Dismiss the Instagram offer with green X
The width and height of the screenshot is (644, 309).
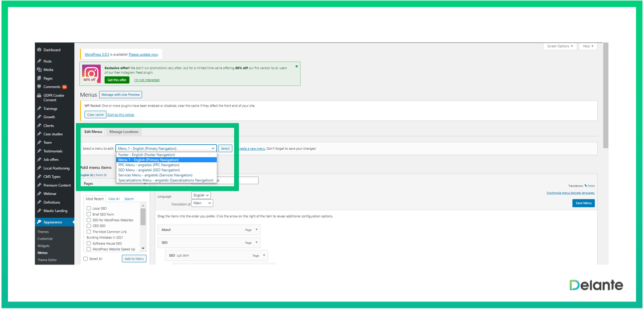point(297,66)
